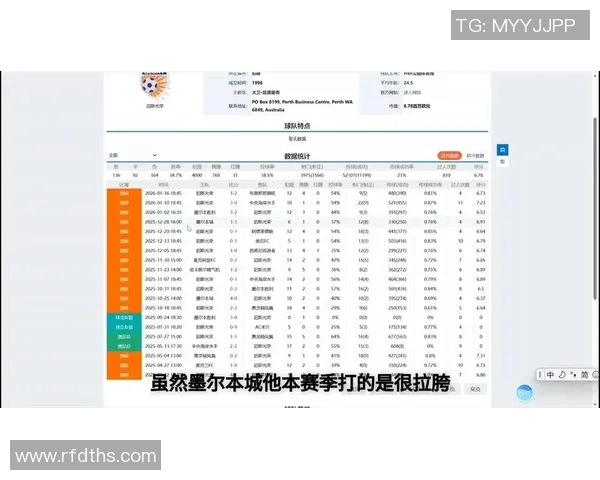Click the 数据统计 section heading
Screen dimensions: 600x480
click(x=297, y=156)
